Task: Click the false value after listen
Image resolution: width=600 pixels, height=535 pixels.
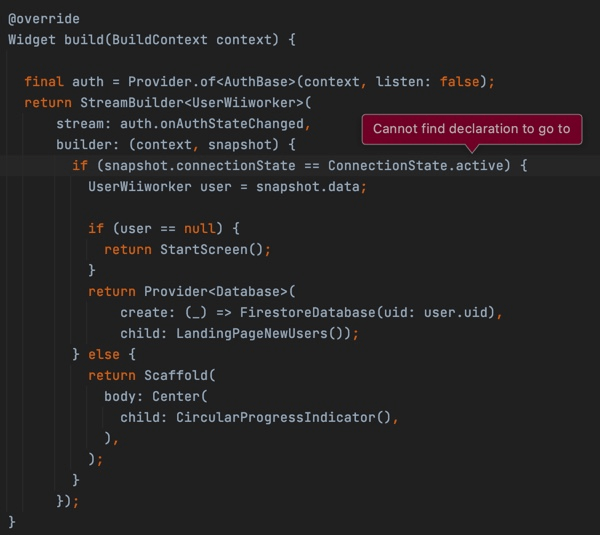Action: point(459,82)
